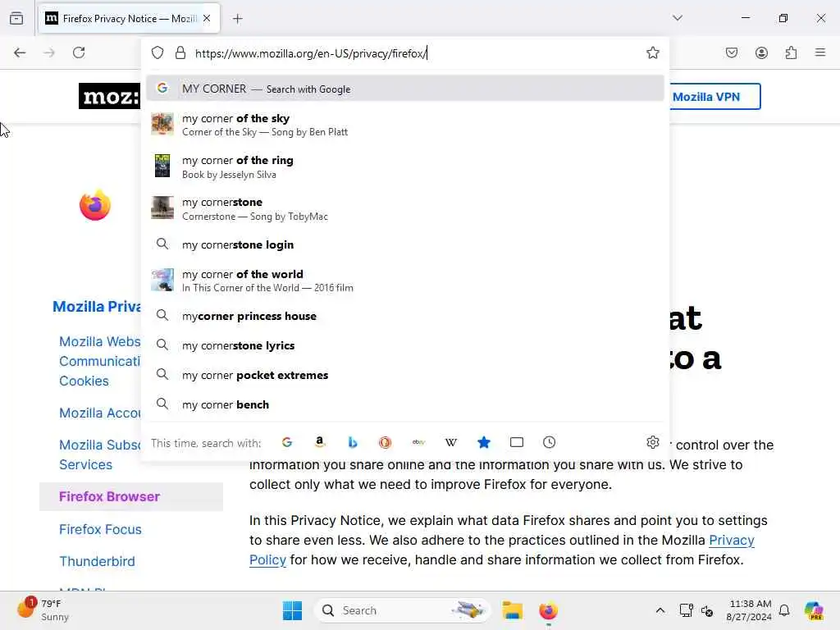The height and width of the screenshot is (630, 840).
Task: Open Services sidebar link
Action: (85, 464)
